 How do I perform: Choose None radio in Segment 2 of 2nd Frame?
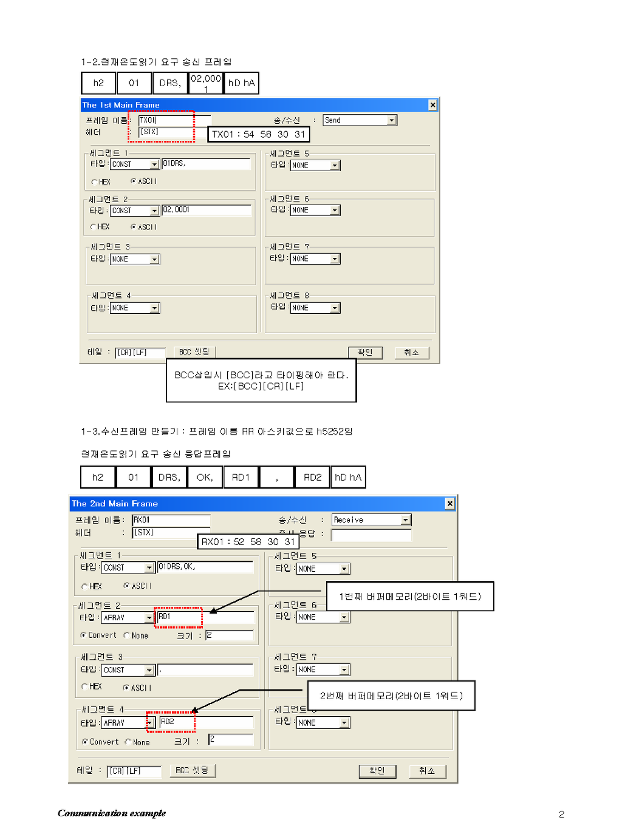(x=126, y=635)
